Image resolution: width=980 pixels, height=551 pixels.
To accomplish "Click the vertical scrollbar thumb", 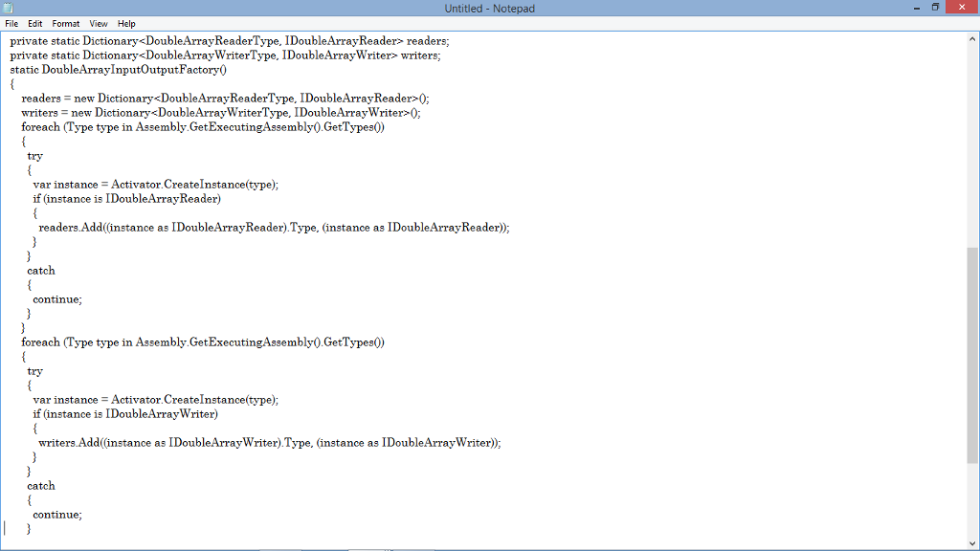I will pyautogui.click(x=972, y=355).
